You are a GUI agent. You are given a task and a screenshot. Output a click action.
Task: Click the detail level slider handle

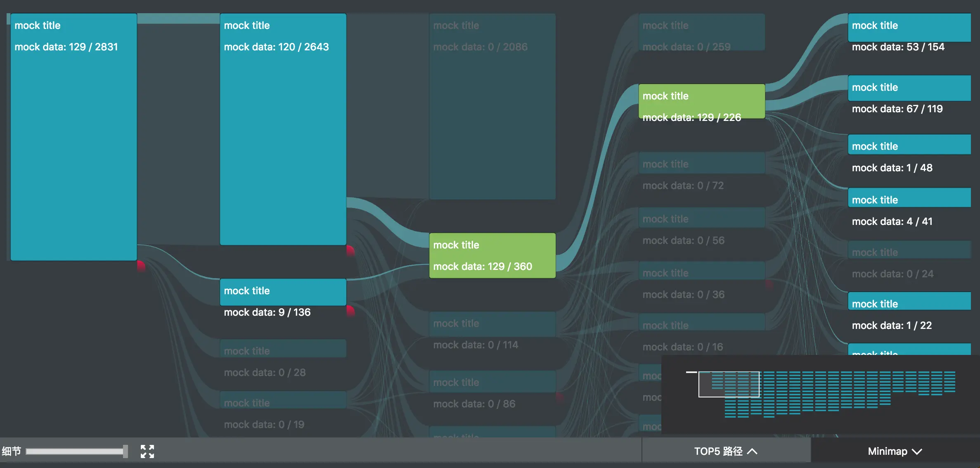125,451
